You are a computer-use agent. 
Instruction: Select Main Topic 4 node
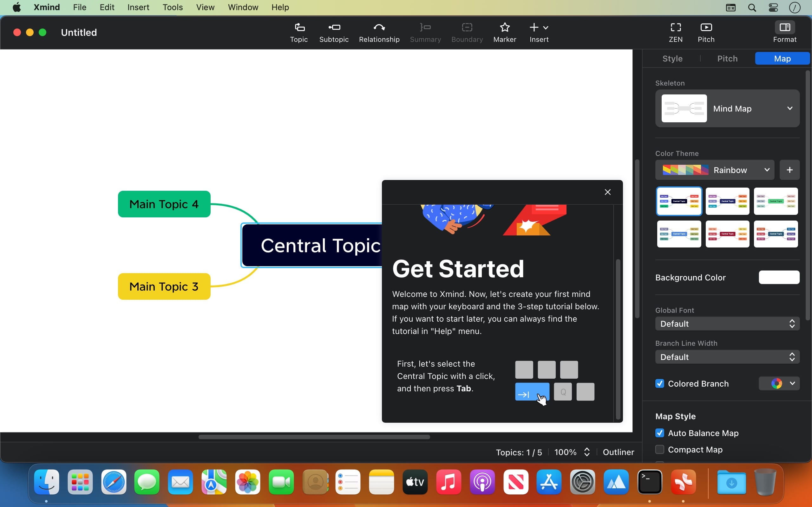[x=164, y=204]
